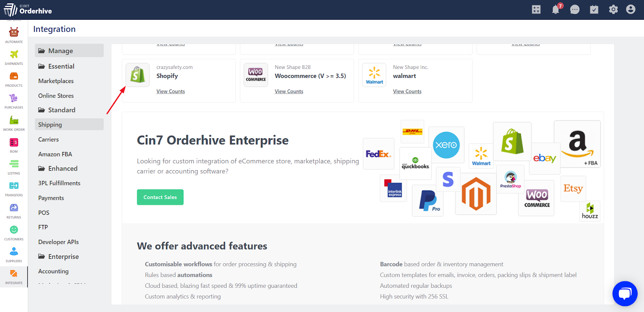This screenshot has width=644, height=312.
Task: Open Integrate icon in sidebar
Action: 14,273
